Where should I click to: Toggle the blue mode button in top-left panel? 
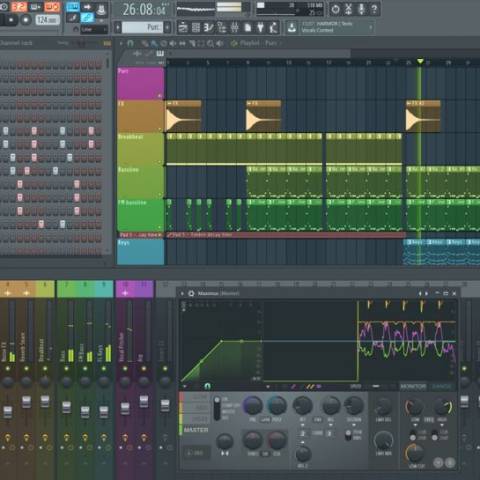coord(73,7)
